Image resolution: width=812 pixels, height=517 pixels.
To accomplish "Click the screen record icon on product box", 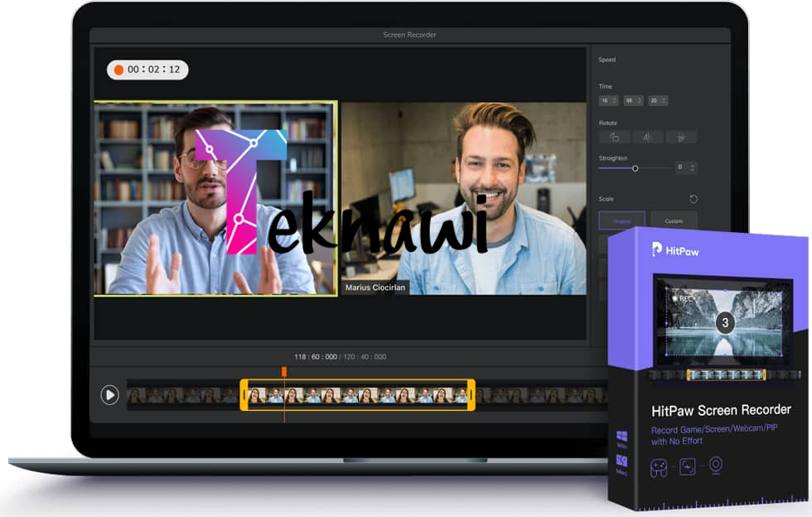I will (x=687, y=466).
